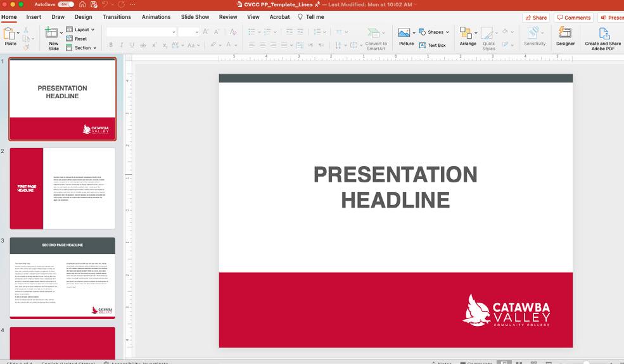Click the Reset button
The height and width of the screenshot is (364, 624).
[77, 39]
